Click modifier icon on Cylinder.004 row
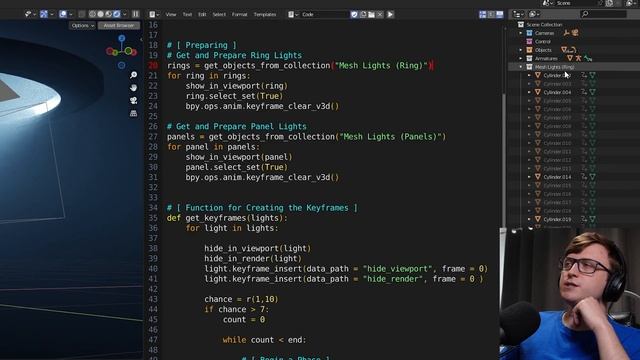The width and height of the screenshot is (640, 360). click(584, 92)
